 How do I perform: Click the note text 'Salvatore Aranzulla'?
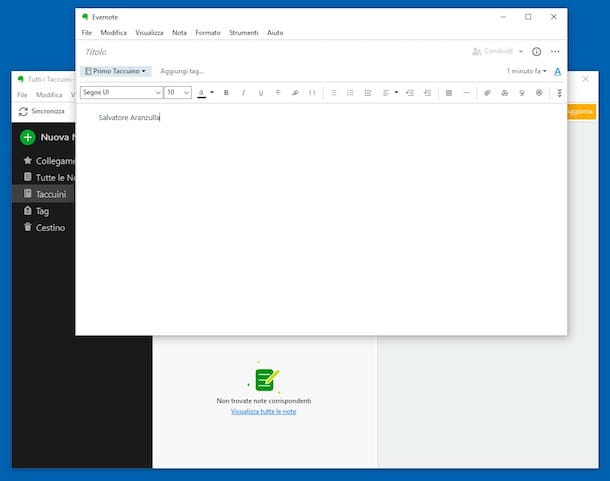coord(129,117)
